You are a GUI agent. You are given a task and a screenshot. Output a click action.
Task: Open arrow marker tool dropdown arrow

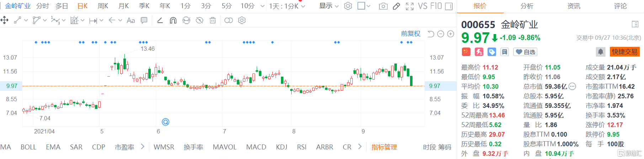coord(120,21)
